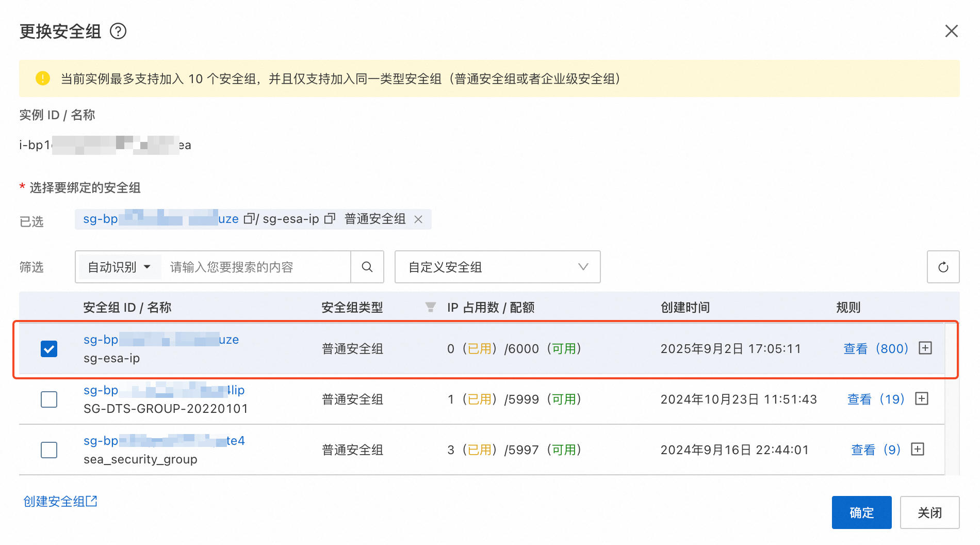The width and height of the screenshot is (980, 545).
Task: Click the name sea_security_group
Action: (x=140, y=459)
